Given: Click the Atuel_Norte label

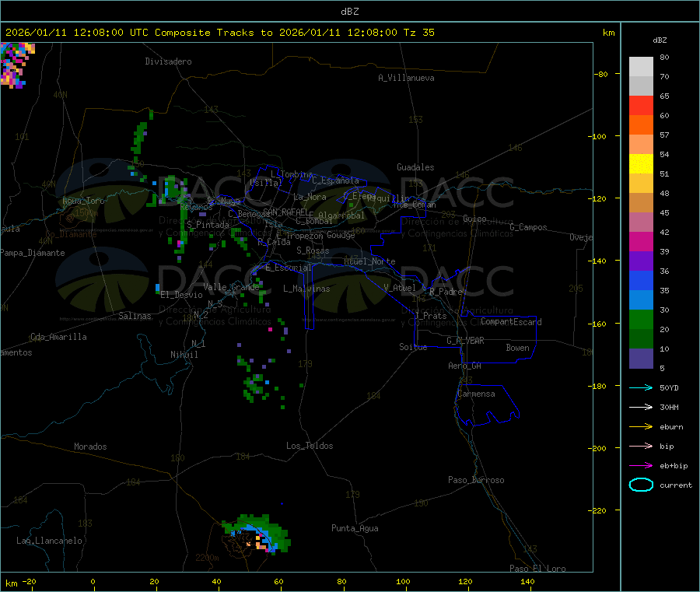Looking at the screenshot, I should pyautogui.click(x=369, y=261).
